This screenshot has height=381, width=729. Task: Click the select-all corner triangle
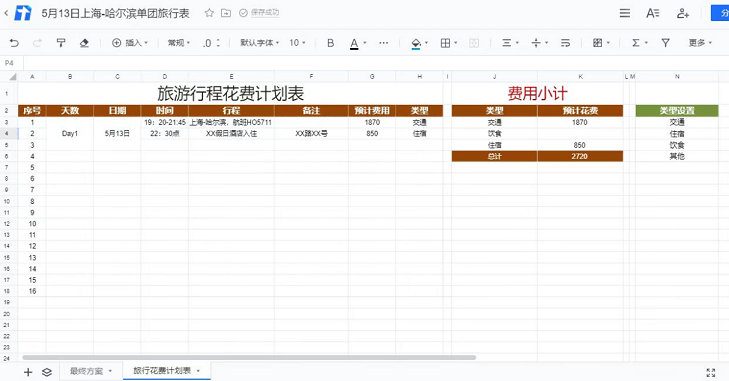tap(13, 76)
